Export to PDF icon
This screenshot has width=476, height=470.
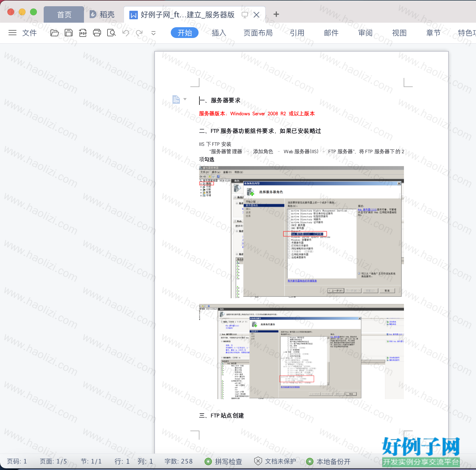(83, 33)
